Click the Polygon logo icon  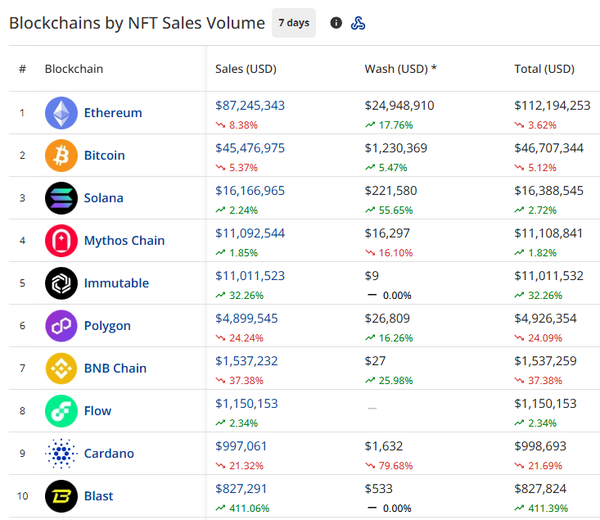61,325
